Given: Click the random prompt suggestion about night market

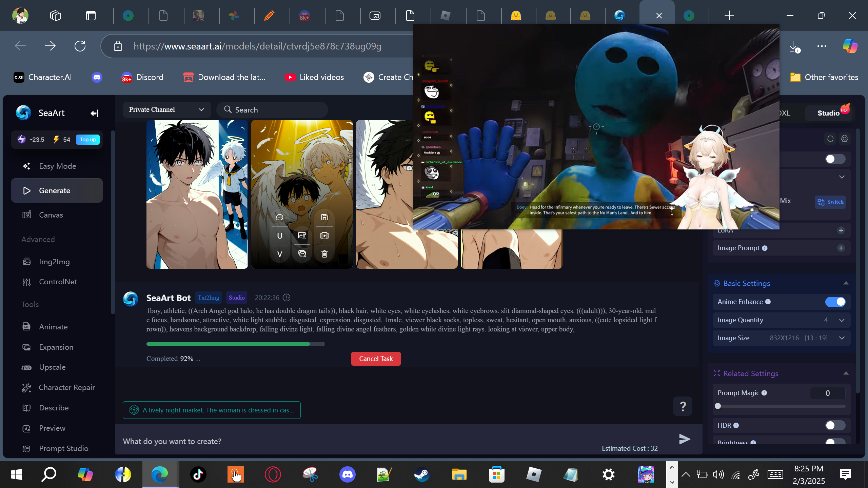Looking at the screenshot, I should (212, 410).
